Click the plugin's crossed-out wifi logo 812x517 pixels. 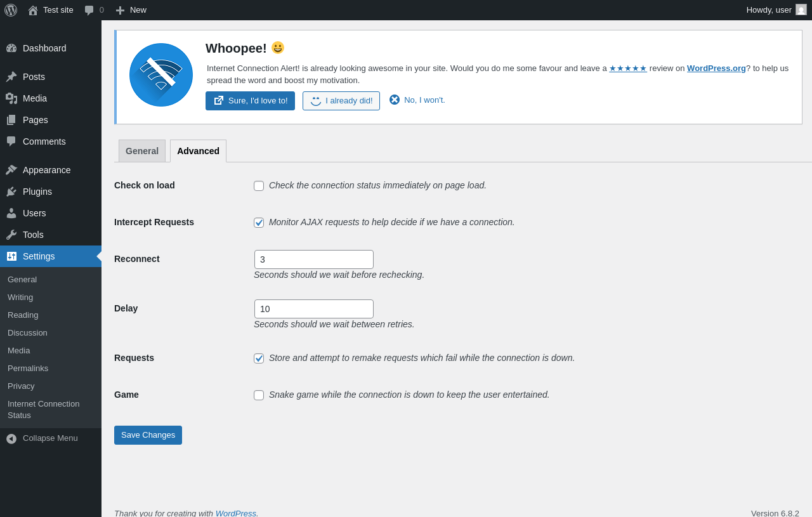click(161, 75)
